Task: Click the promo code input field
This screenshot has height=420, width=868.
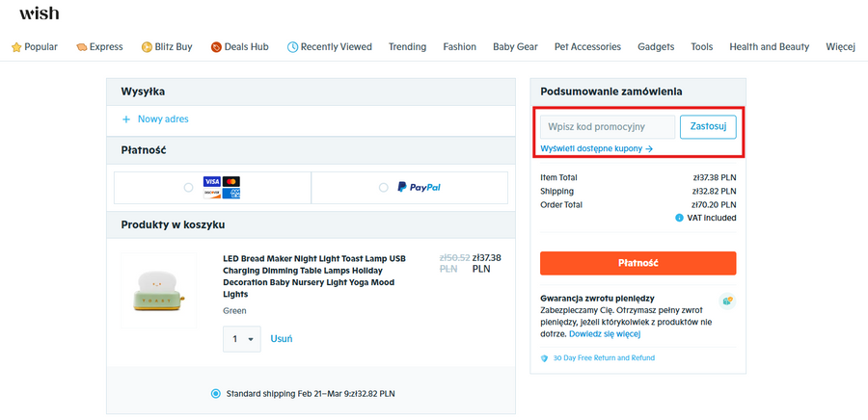Action: pos(608,127)
